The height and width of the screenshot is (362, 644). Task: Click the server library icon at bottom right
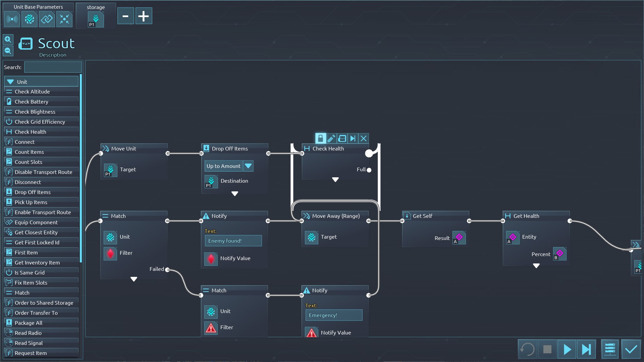610,349
